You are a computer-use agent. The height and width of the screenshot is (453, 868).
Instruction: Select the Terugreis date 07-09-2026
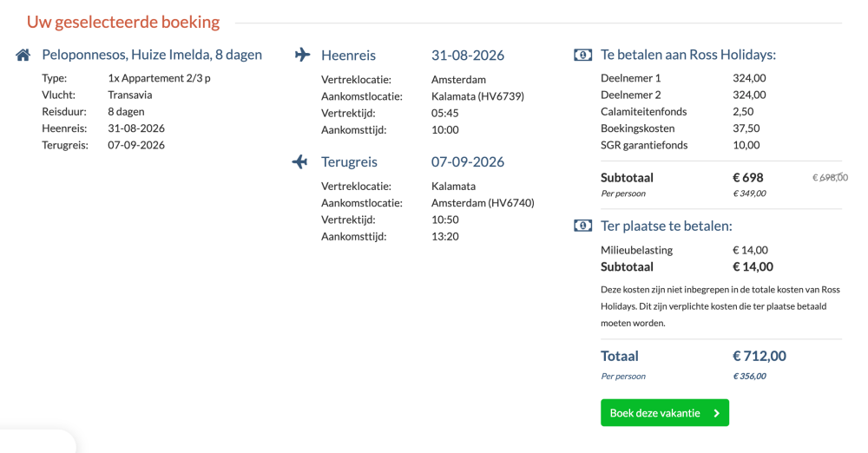(468, 161)
